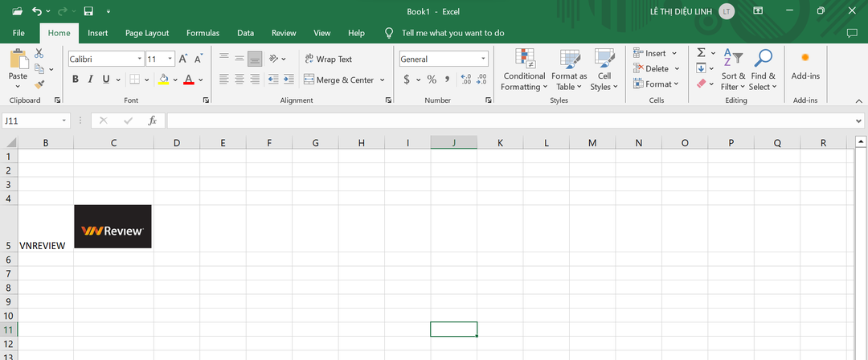
Task: Click the Increase Decimal icon
Action: [x=465, y=80]
